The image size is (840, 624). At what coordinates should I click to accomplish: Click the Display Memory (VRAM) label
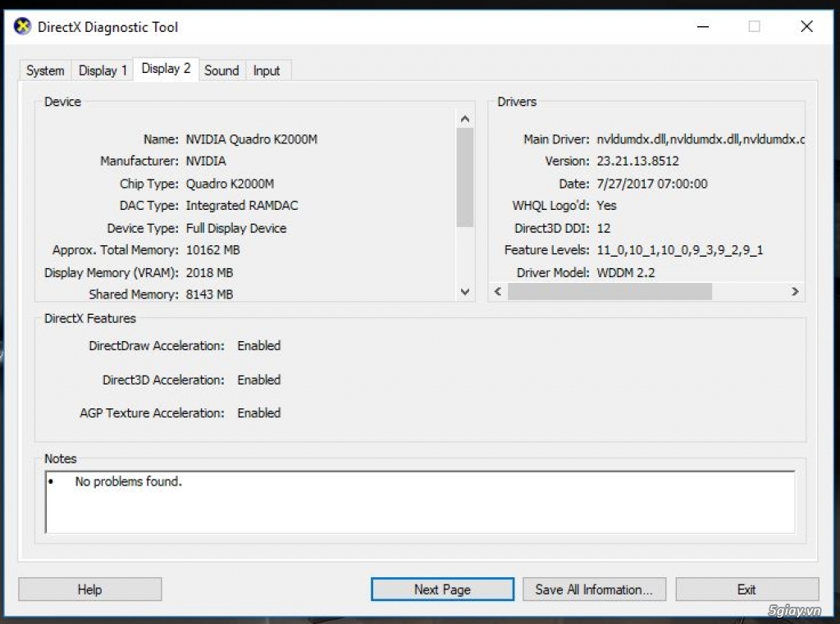(x=112, y=272)
